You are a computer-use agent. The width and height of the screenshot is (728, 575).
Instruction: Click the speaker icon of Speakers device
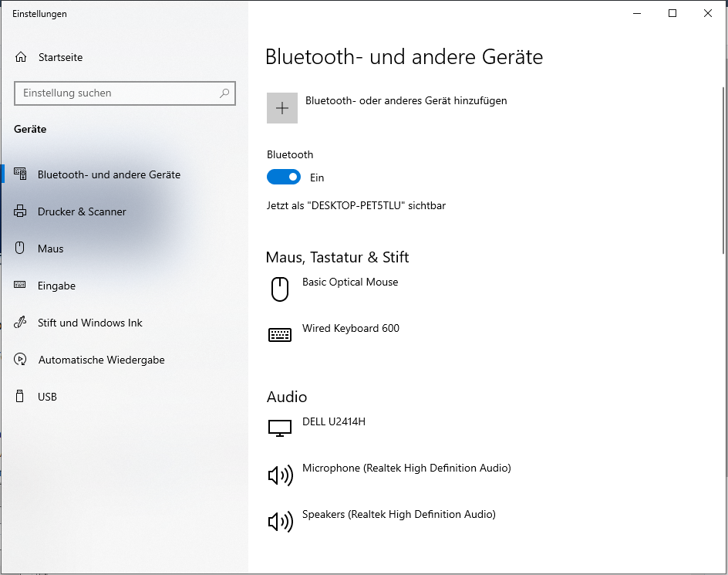(281, 522)
